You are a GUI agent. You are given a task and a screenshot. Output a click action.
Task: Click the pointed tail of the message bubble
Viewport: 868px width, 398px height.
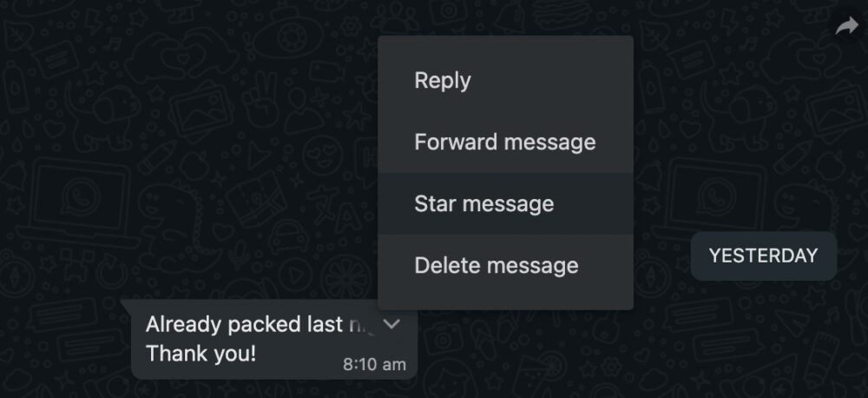[126, 305]
